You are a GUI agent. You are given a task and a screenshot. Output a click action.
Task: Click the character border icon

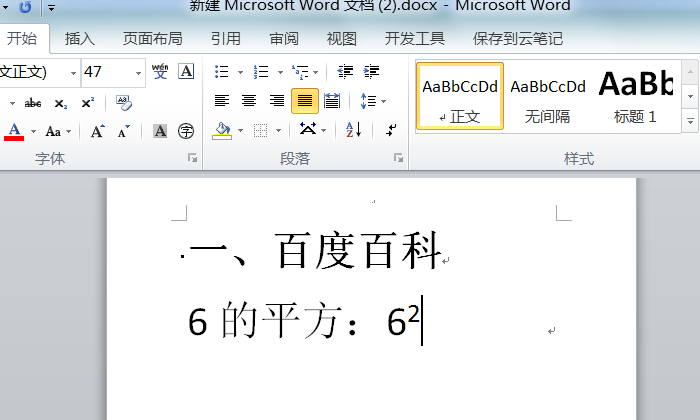186,71
